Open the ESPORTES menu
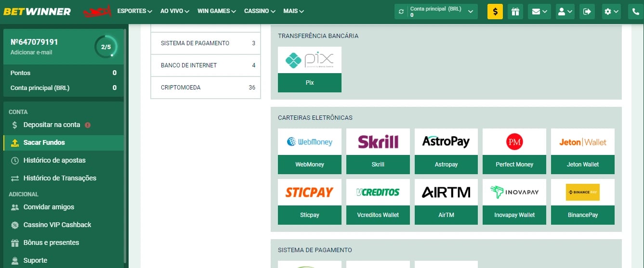This screenshot has width=644, height=268. pyautogui.click(x=134, y=11)
